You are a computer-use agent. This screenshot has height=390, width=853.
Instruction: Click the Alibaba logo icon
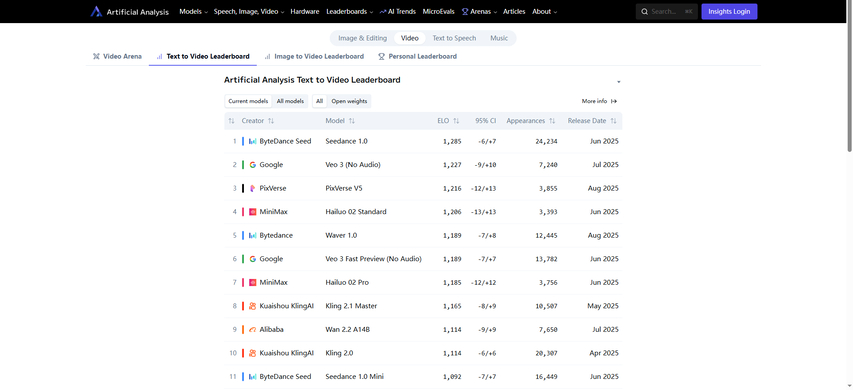(x=252, y=330)
